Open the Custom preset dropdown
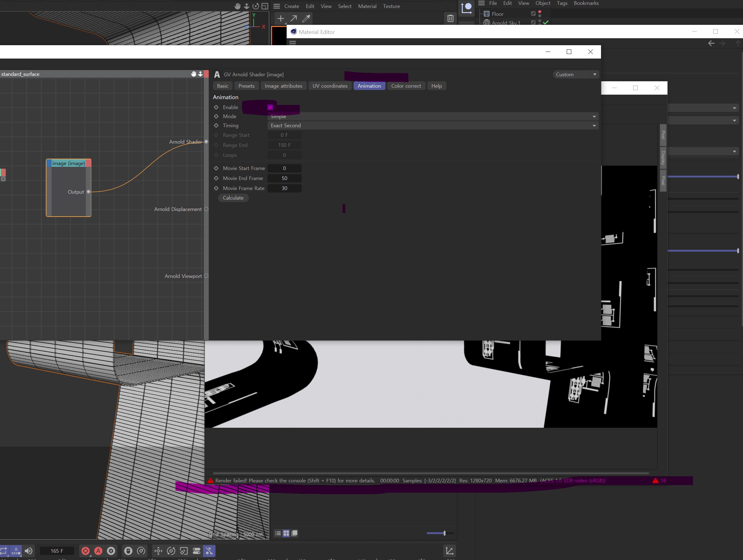 tap(576, 74)
